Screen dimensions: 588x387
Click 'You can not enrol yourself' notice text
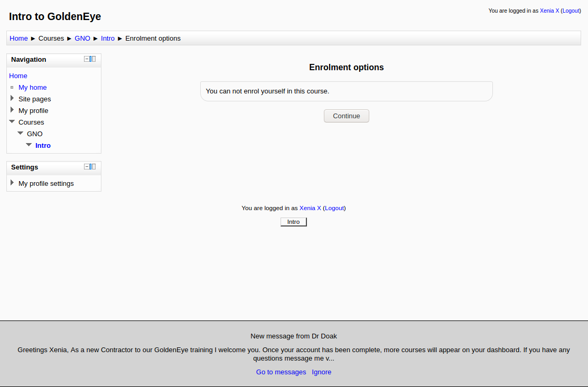pyautogui.click(x=267, y=91)
